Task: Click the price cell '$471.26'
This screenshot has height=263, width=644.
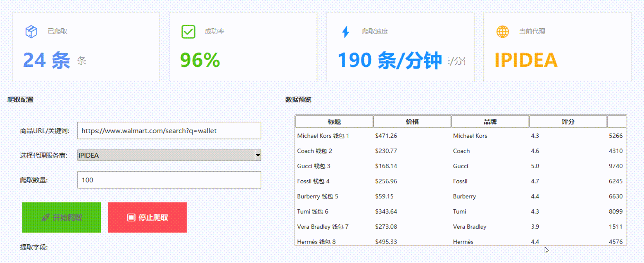Action: (386, 136)
